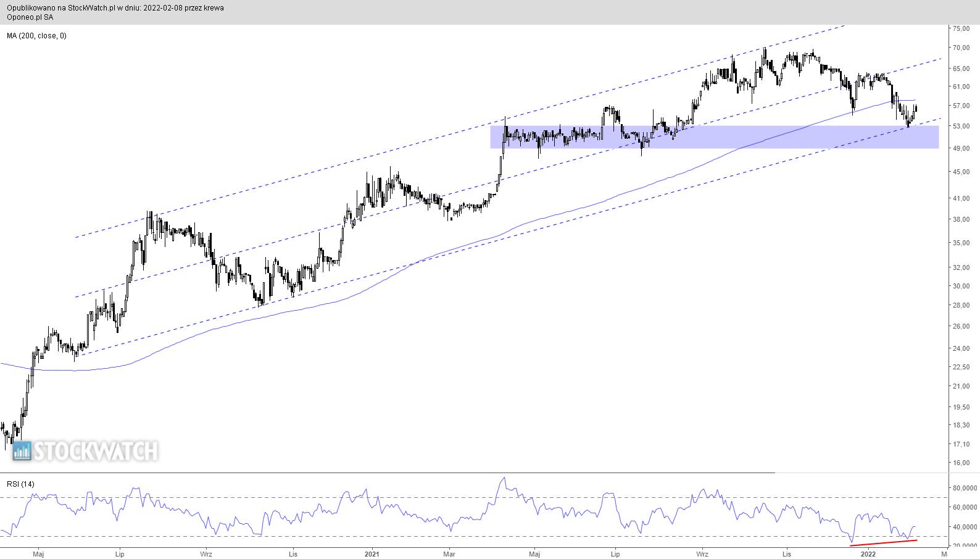Click the MA (200, close, 0) indicator label
This screenshot has width=980, height=559.
click(x=36, y=36)
